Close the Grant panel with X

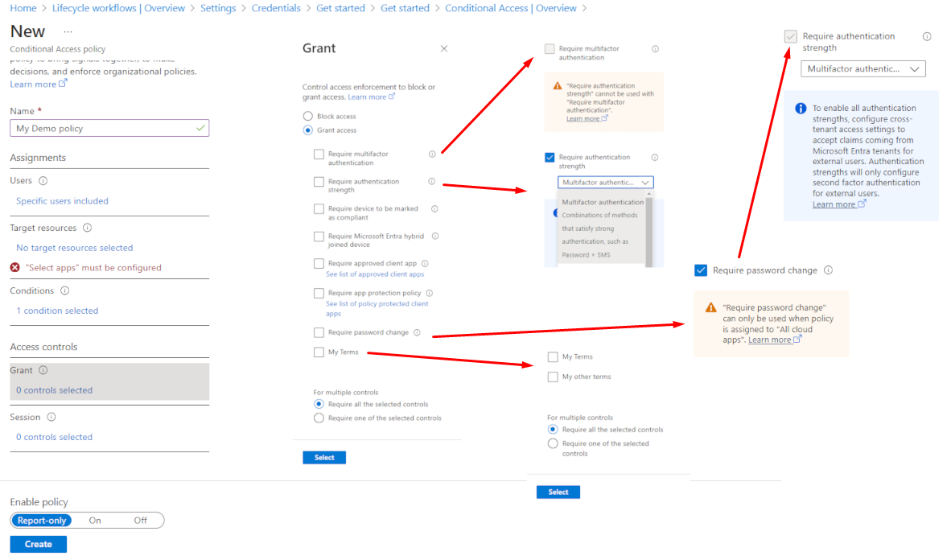(x=444, y=48)
